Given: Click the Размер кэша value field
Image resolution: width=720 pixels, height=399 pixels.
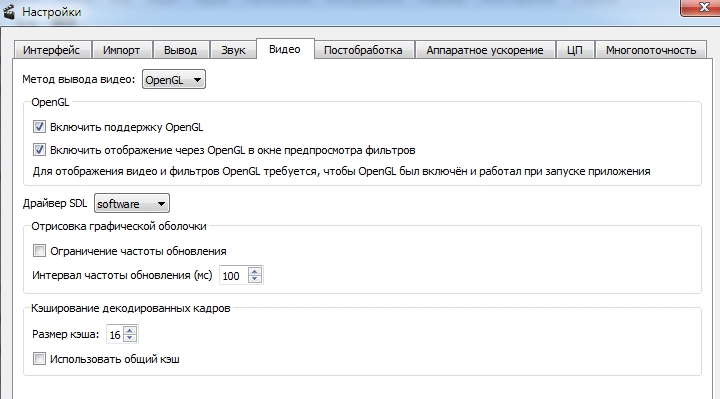Looking at the screenshot, I should click(x=115, y=334).
